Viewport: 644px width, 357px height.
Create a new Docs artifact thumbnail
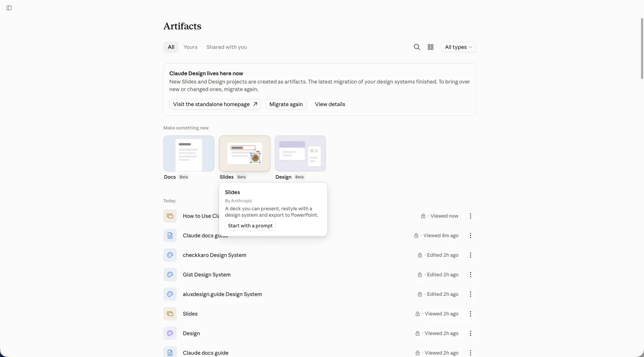click(x=189, y=154)
